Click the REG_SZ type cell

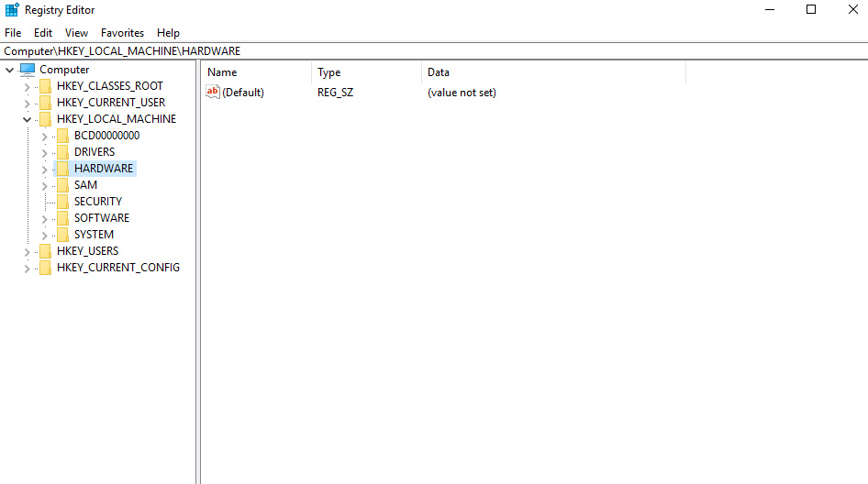coord(335,93)
